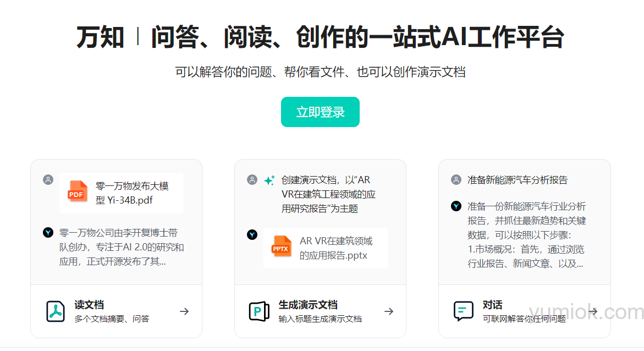Viewport: 644px width, 351px height.
Task: Click the 可以解答你的问题 tagline text
Action: pos(320,72)
